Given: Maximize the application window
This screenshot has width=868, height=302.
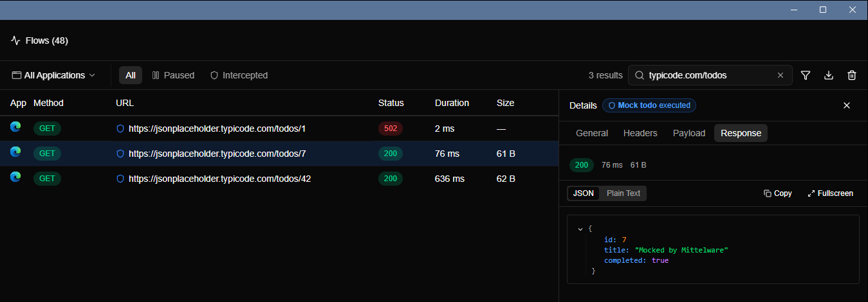Looking at the screenshot, I should click(823, 10).
